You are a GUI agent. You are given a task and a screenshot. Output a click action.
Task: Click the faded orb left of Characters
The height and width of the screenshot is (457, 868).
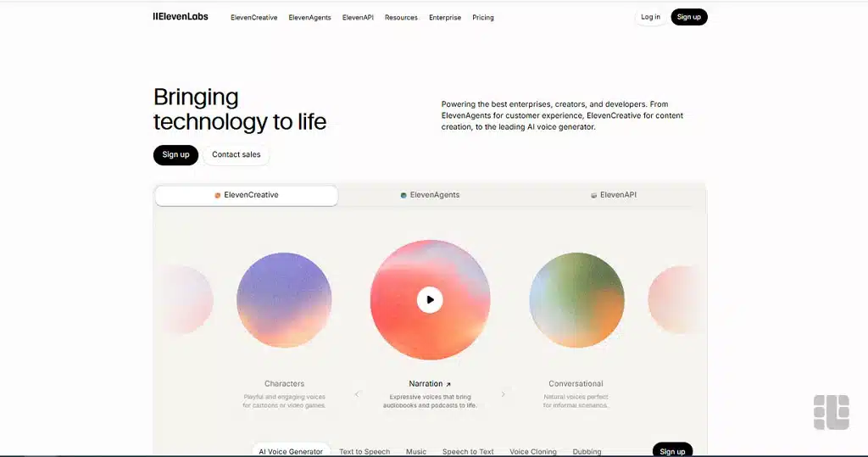pyautogui.click(x=186, y=299)
